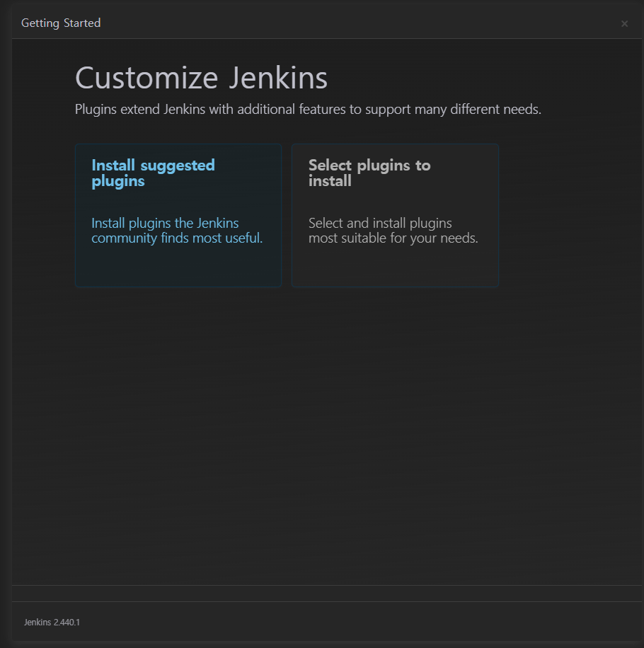Screen dimensions: 644x648
Task: Click the Customize Jenkins heading
Action: [x=201, y=78]
